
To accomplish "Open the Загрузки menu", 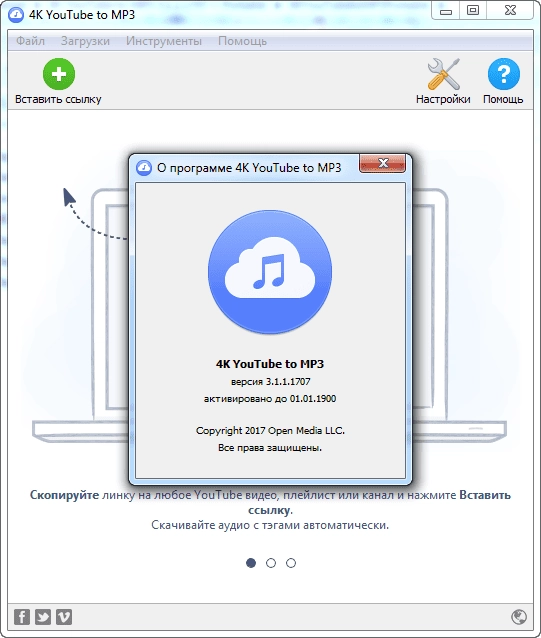I will 85,41.
